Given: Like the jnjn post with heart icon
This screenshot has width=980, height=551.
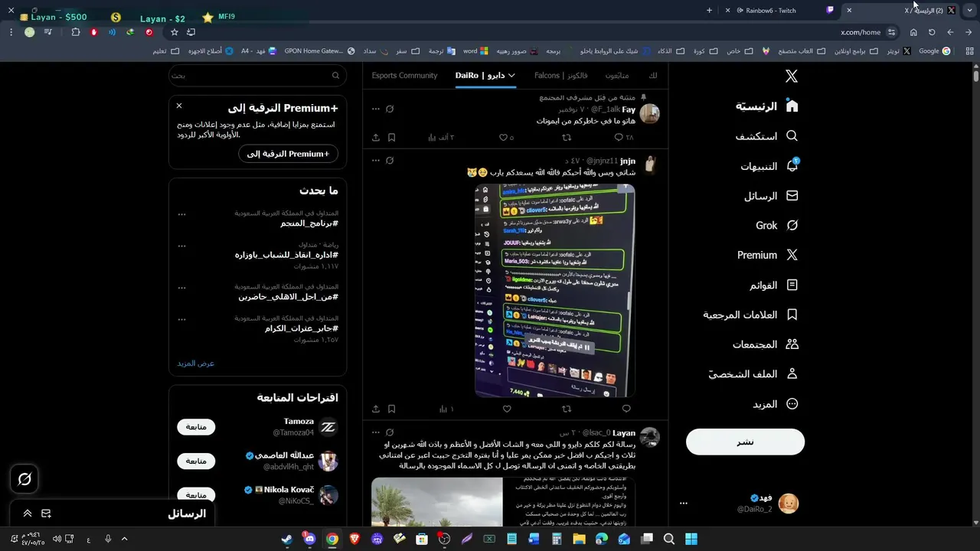Looking at the screenshot, I should point(506,409).
